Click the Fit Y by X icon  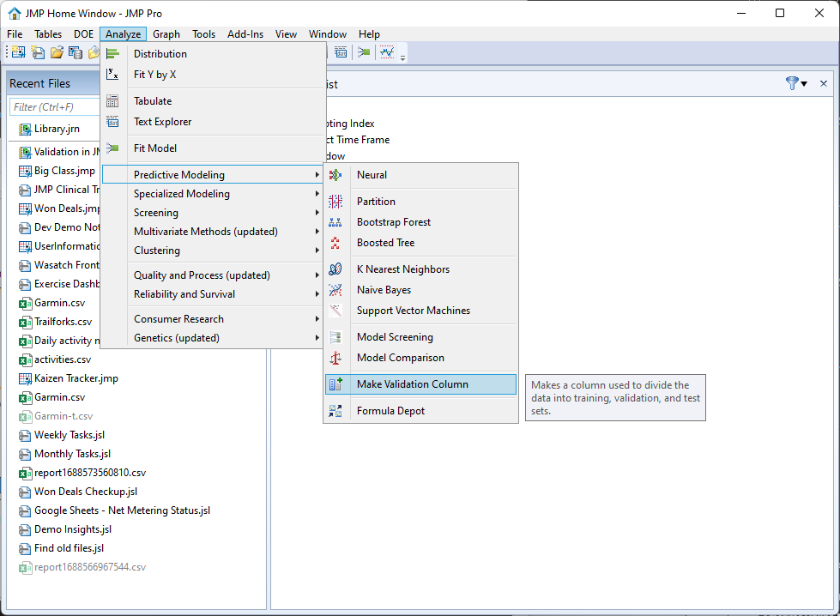[112, 75]
